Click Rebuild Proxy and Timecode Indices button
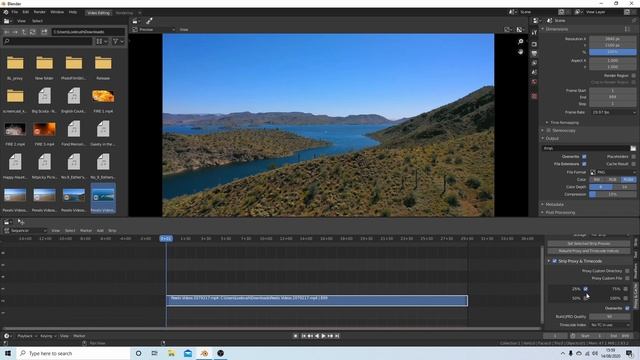This screenshot has height=360, width=640. tap(589, 251)
